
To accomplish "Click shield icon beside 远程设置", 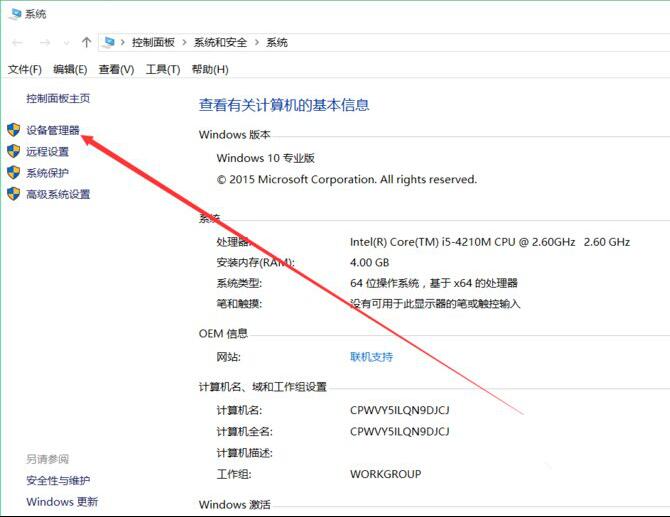I will [x=14, y=151].
